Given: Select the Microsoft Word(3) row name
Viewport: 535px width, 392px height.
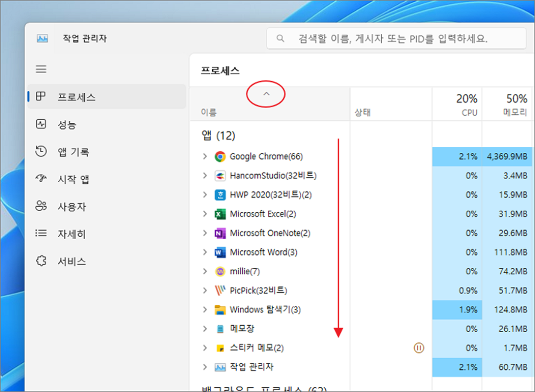Looking at the screenshot, I should pyautogui.click(x=264, y=252).
